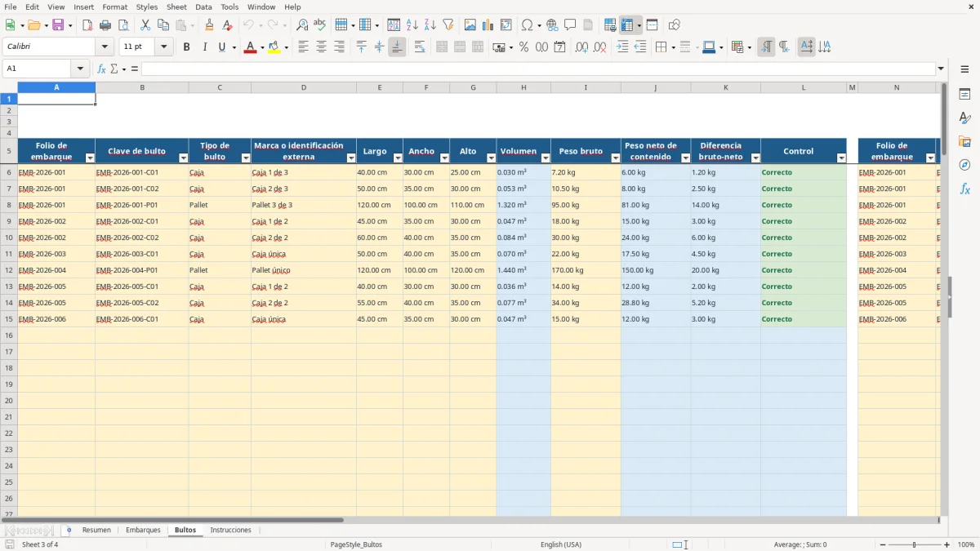Open Print Preview from the toolbar
This screenshot has width=980, height=551.
click(122, 25)
